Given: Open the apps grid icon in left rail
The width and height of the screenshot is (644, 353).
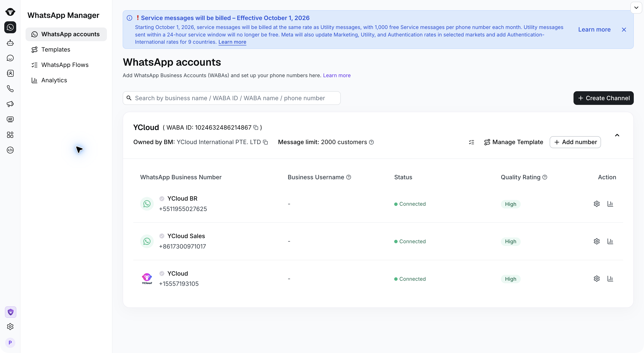Looking at the screenshot, I should [10, 135].
